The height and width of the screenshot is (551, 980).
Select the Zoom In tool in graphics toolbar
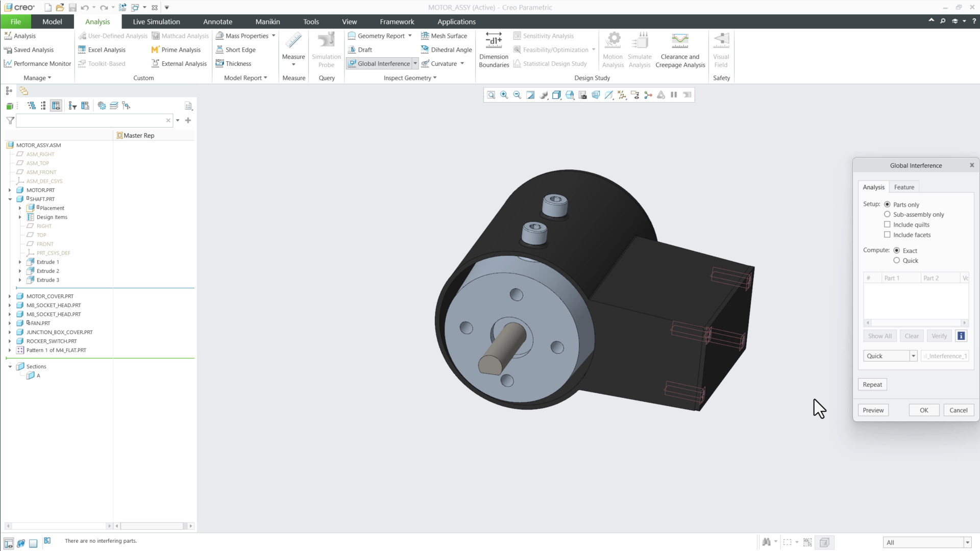[x=504, y=95]
